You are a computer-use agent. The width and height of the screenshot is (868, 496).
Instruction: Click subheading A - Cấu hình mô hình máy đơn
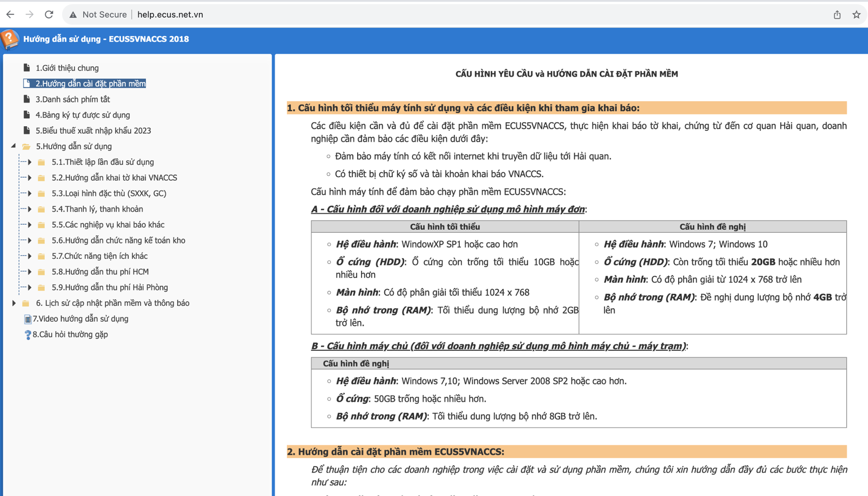448,209
